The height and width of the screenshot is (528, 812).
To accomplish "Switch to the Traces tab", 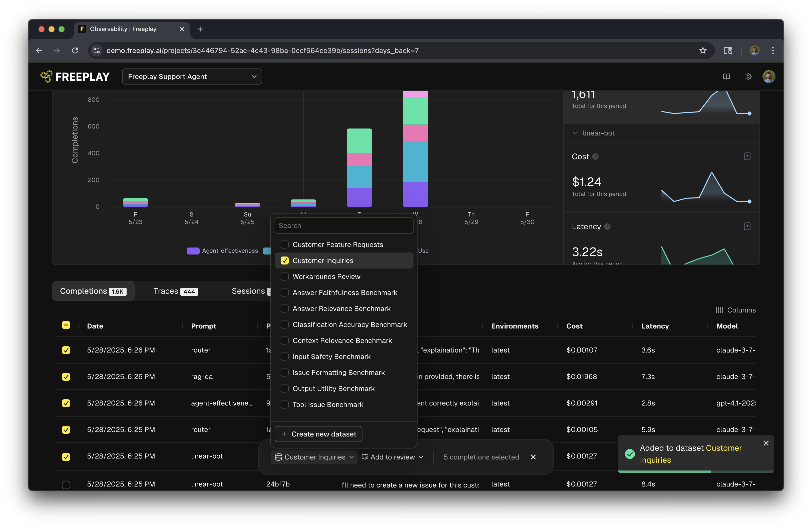I will 175,291.
